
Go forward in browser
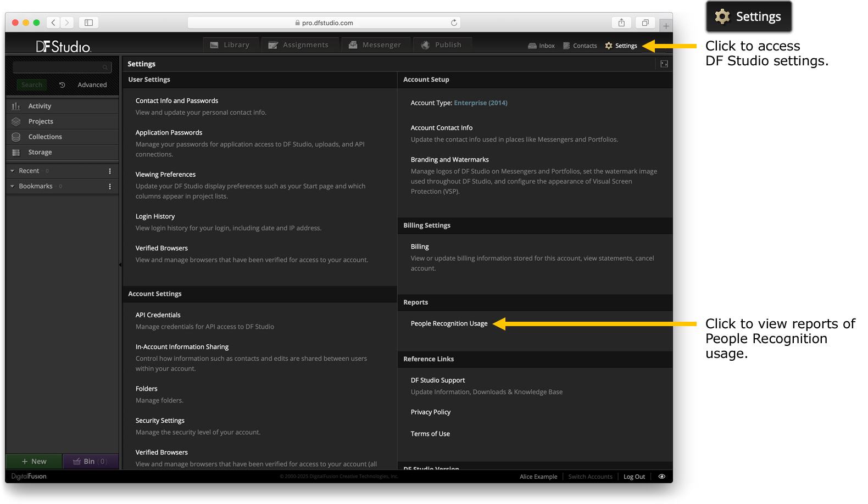(x=67, y=23)
